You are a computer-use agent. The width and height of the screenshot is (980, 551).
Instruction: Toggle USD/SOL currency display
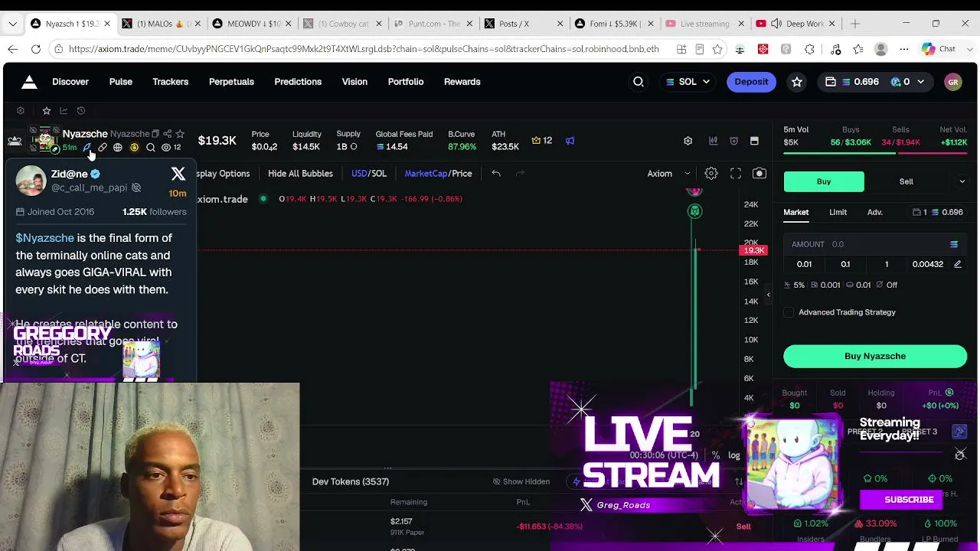click(x=369, y=174)
